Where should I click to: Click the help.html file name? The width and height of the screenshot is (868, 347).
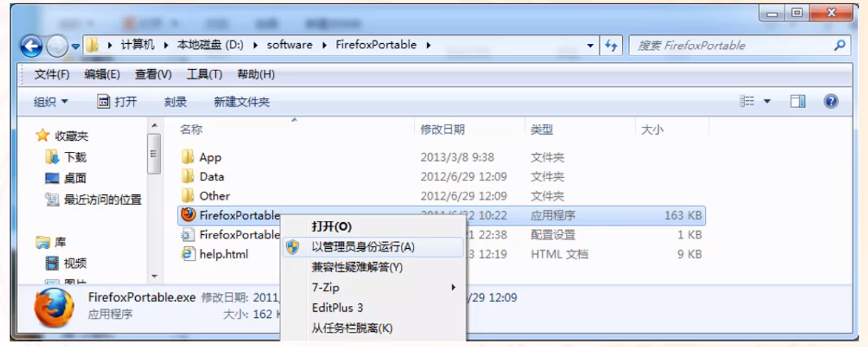(224, 253)
